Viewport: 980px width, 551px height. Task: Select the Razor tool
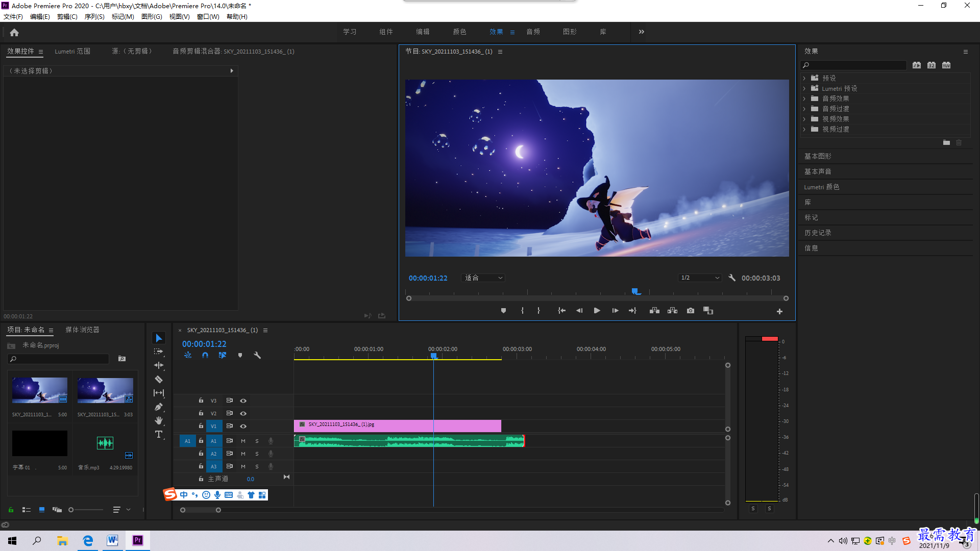[159, 379]
